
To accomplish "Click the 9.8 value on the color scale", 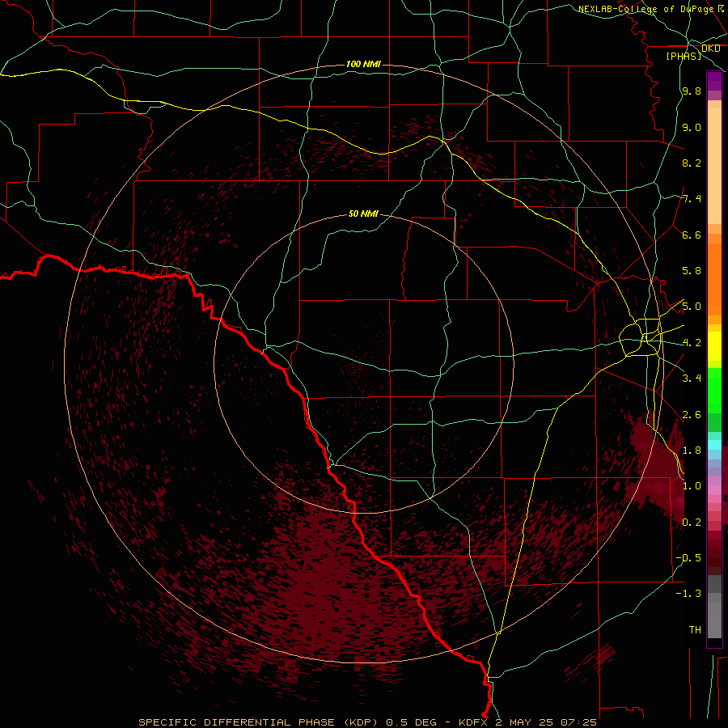I will [x=692, y=91].
